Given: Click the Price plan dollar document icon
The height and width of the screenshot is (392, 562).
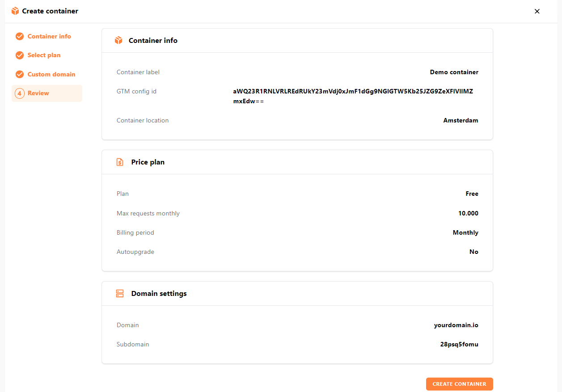Looking at the screenshot, I should (x=119, y=162).
